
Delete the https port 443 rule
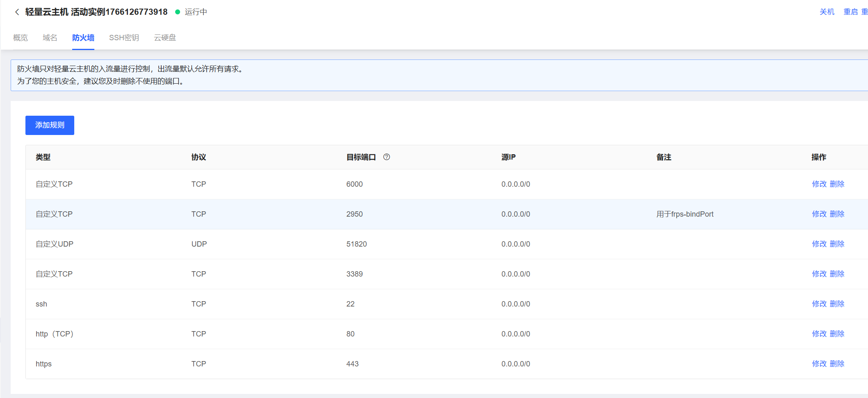[x=837, y=364]
